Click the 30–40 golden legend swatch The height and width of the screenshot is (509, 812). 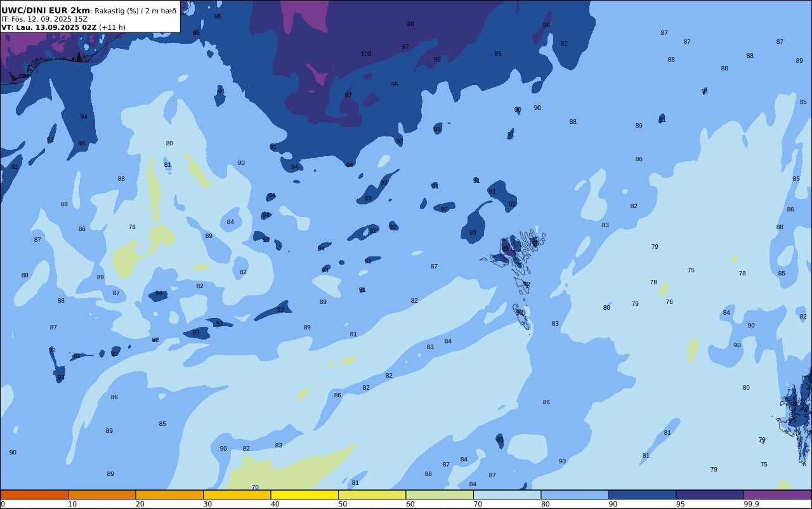click(x=237, y=494)
